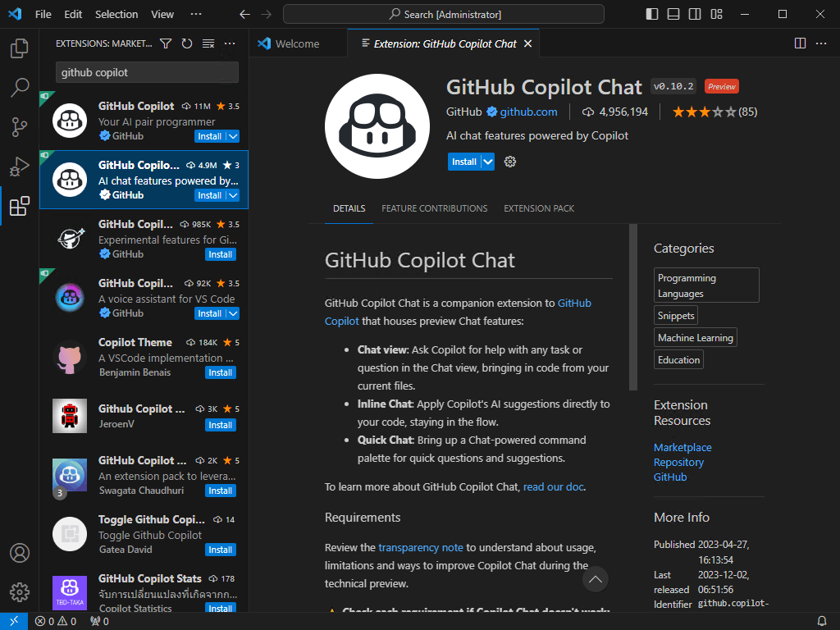Click the details pane vertical scrollbar

633,307
